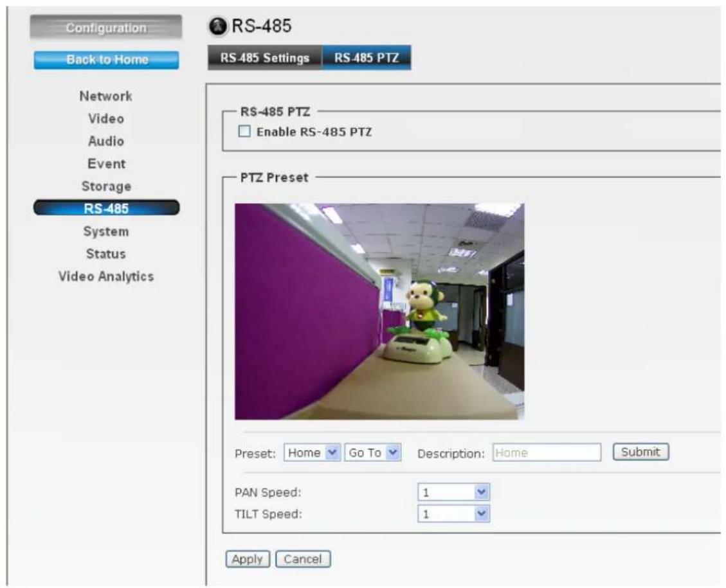Viewport: 726px width, 588px height.
Task: Open the Event menu item
Action: pyautogui.click(x=106, y=164)
